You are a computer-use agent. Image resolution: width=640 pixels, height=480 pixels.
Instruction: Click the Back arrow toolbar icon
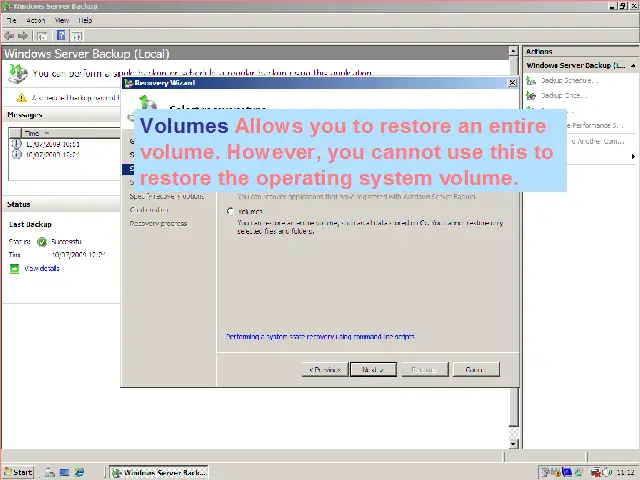coord(9,35)
